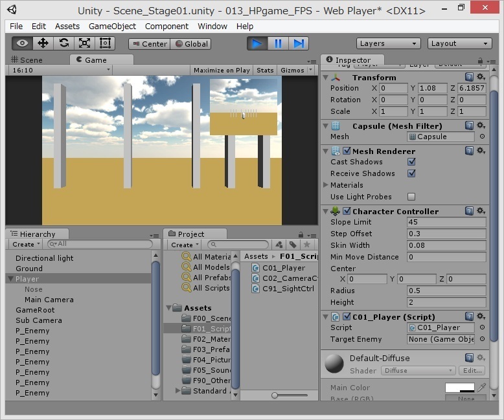Toggle Inspector lock icon
The image size is (504, 420).
coord(480,60)
